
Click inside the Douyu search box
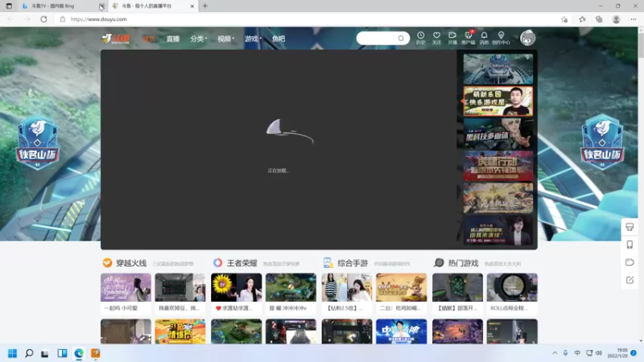click(377, 38)
